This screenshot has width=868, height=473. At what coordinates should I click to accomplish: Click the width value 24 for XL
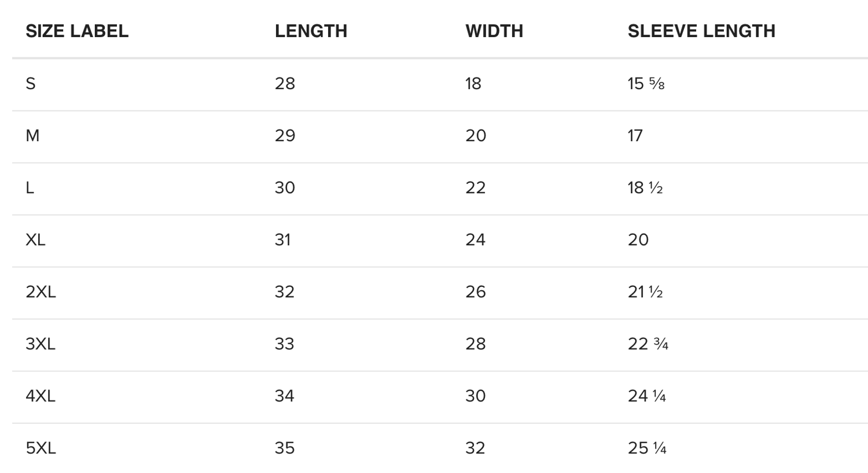click(x=475, y=239)
